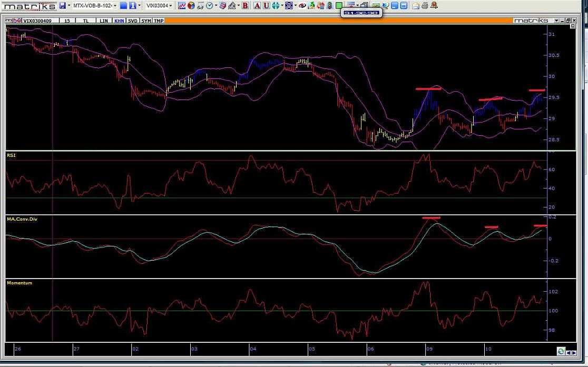The height and width of the screenshot is (367, 588).
Task: Open the alarm bell icon
Action: pyautogui.click(x=434, y=5)
